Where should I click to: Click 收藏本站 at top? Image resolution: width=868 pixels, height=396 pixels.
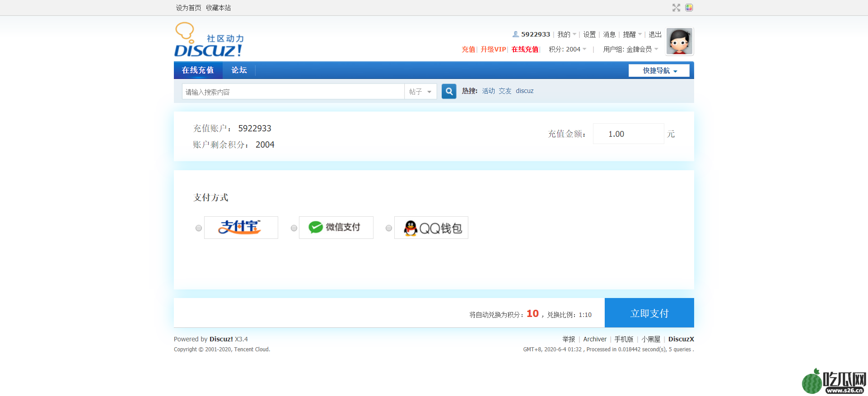219,8
